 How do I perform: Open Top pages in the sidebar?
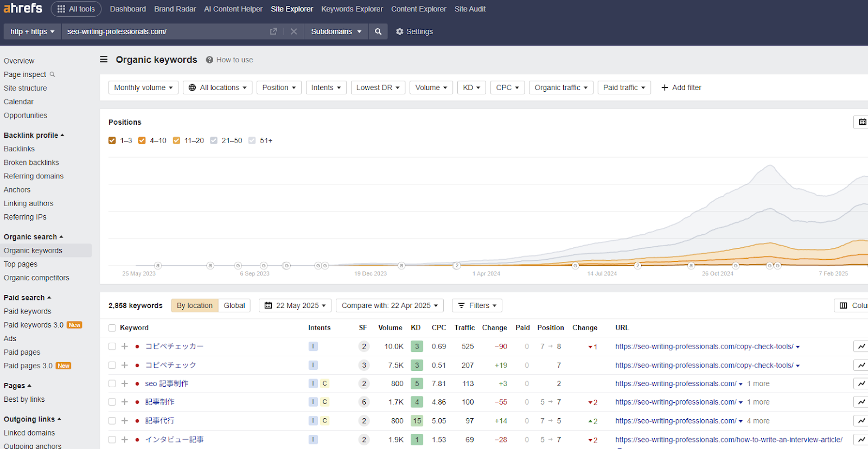21,264
